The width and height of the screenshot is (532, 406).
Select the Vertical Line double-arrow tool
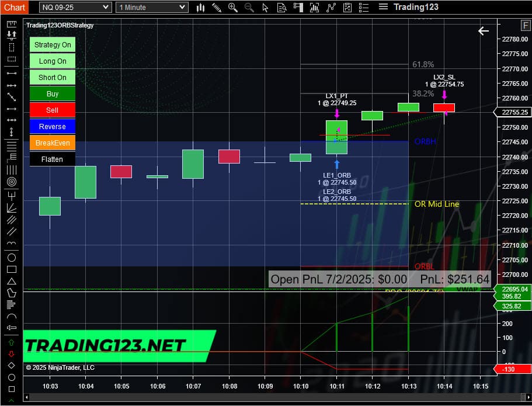(12, 131)
